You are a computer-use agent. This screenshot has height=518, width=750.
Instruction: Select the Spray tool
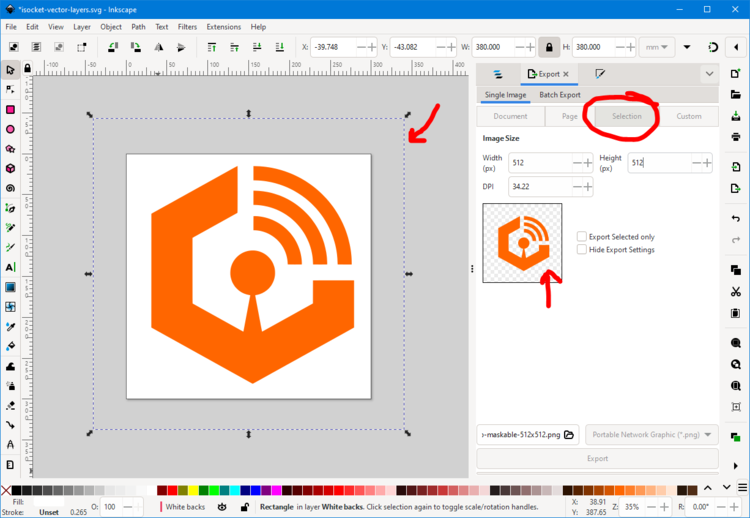10,386
